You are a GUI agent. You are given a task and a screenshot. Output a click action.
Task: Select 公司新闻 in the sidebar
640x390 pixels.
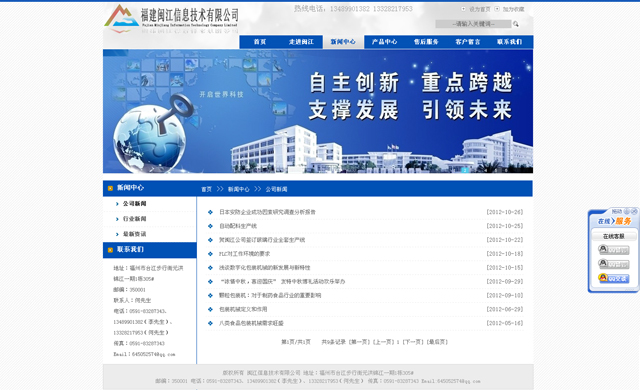click(x=135, y=204)
